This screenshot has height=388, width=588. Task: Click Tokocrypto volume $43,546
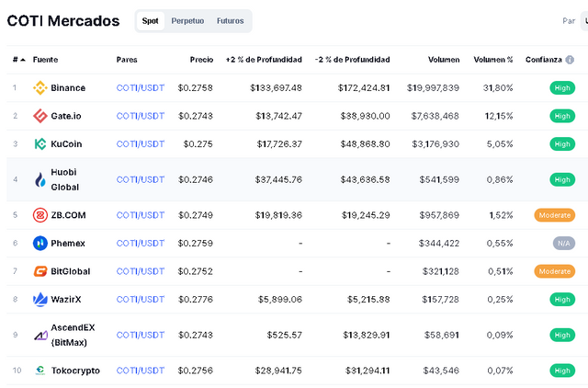441,371
